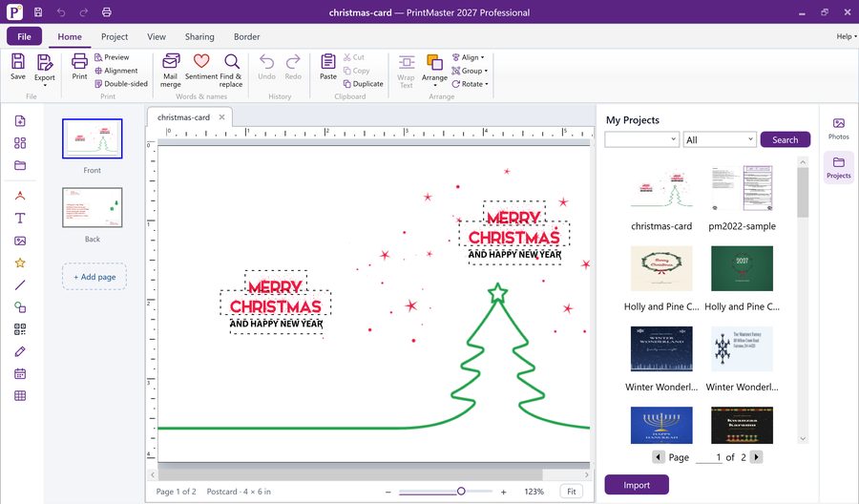
Task: Open Find & replace
Action: tap(231, 70)
